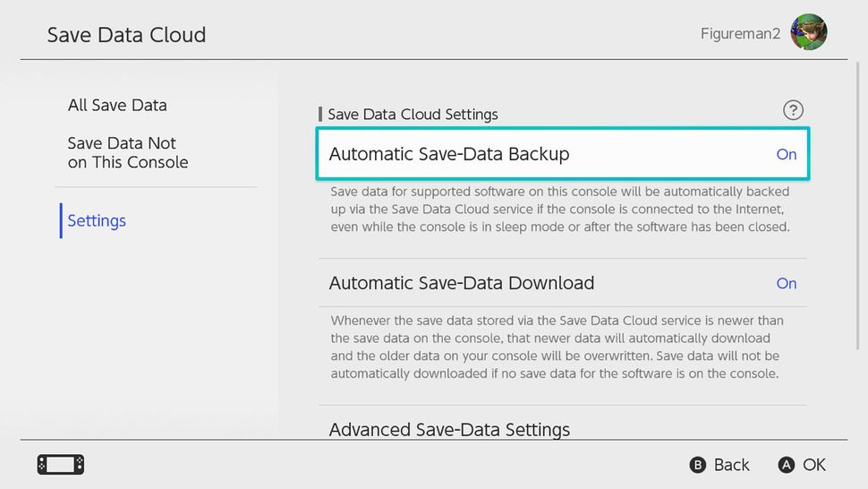This screenshot has height=489, width=868.
Task: Click the OK label in footer
Action: click(813, 465)
